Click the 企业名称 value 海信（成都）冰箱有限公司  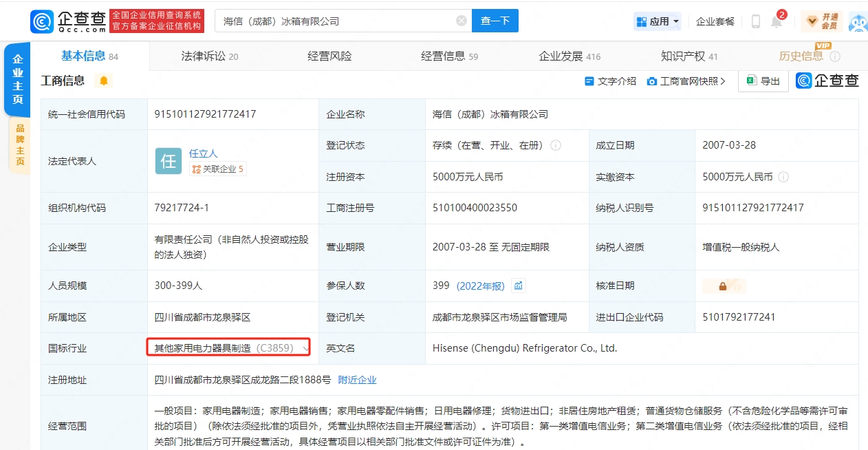[490, 114]
